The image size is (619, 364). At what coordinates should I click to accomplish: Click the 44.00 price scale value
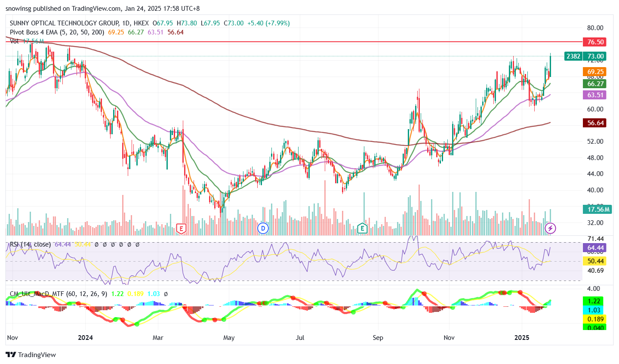click(x=595, y=174)
